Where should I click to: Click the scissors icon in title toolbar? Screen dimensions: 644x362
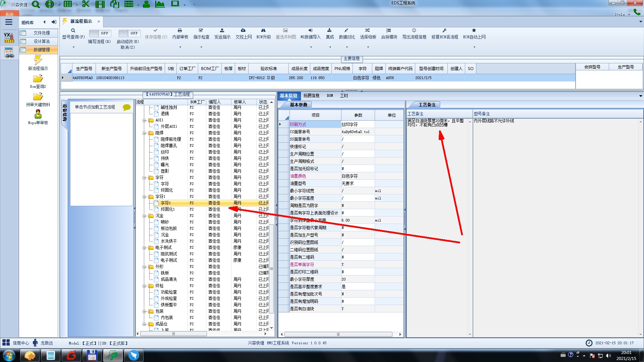click(86, 4)
